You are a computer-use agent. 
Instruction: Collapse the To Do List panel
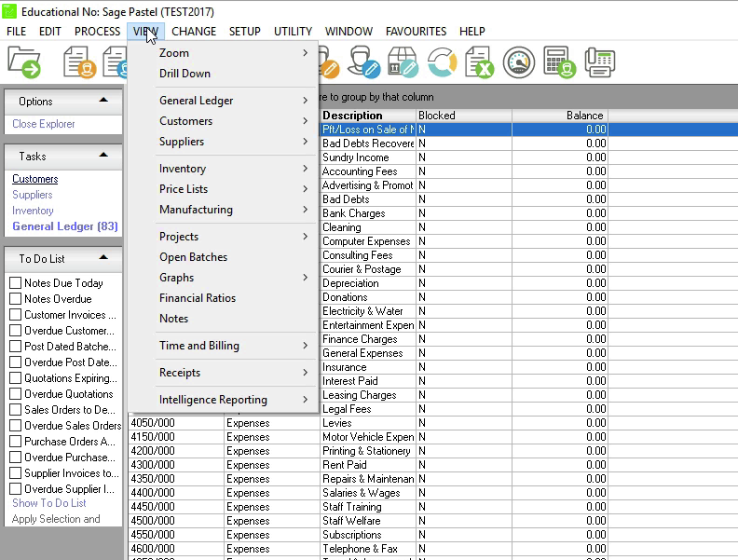click(103, 258)
